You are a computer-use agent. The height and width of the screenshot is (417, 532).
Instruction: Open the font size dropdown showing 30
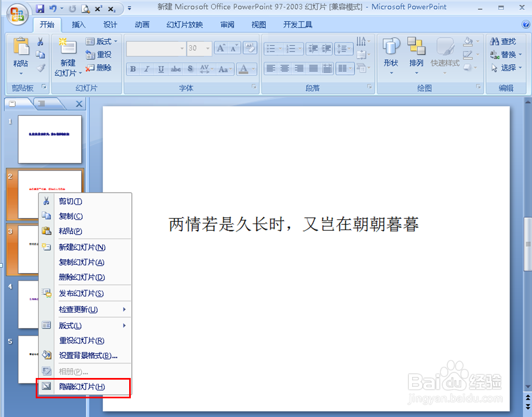(208, 48)
